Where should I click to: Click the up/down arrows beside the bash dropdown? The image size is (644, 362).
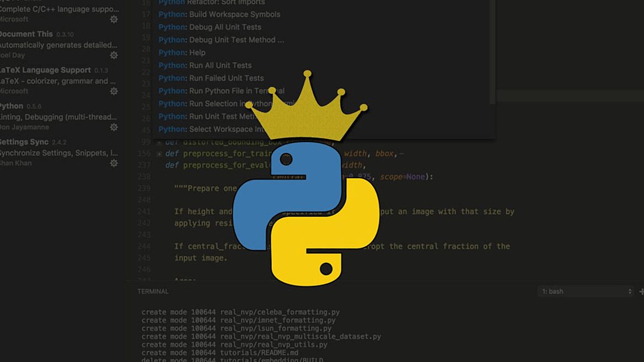[629, 291]
